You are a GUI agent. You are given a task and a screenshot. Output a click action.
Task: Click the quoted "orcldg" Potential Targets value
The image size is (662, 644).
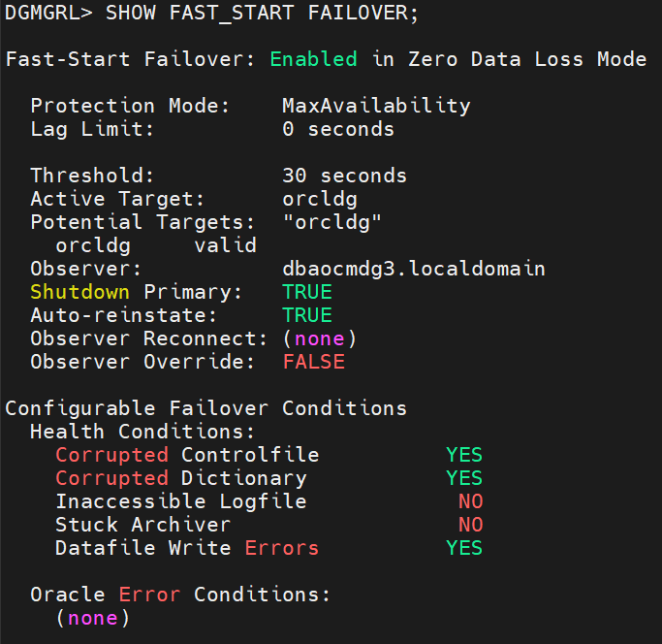pyautogui.click(x=332, y=222)
